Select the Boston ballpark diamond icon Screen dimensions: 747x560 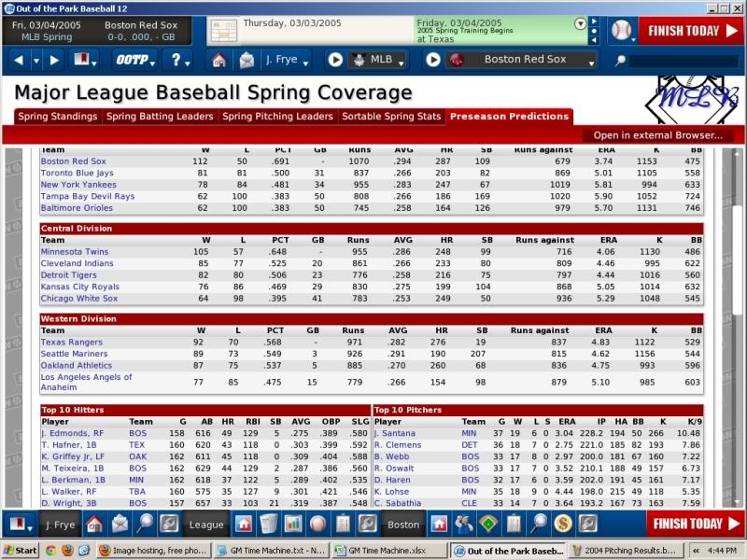coord(489,525)
